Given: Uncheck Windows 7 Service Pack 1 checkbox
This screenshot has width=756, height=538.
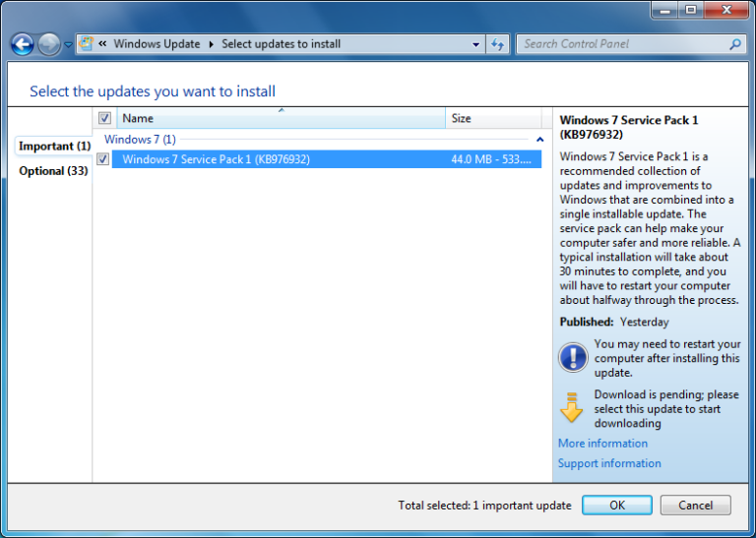Looking at the screenshot, I should coord(103,159).
